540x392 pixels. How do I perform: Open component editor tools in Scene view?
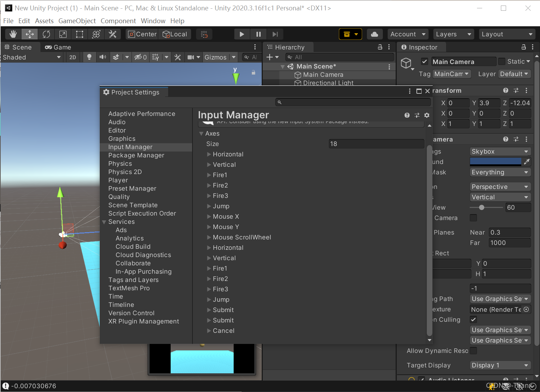(x=178, y=57)
